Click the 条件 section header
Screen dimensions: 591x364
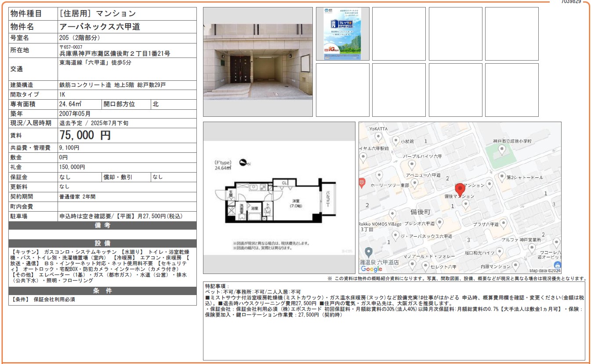pos(102,291)
